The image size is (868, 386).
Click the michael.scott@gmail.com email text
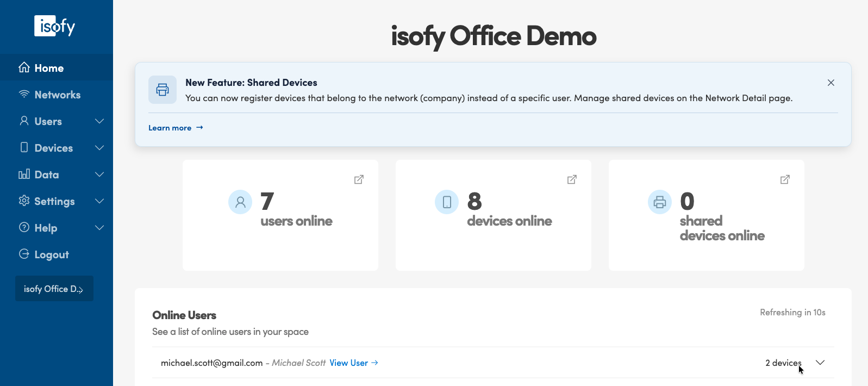212,363
